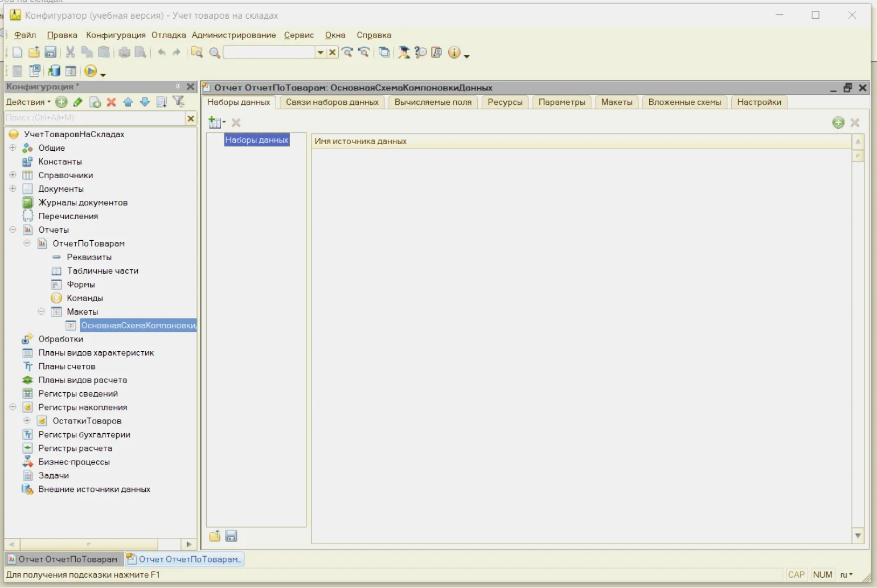877x588 pixels.
Task: Add data source with the green plus on right
Action: [x=838, y=122]
